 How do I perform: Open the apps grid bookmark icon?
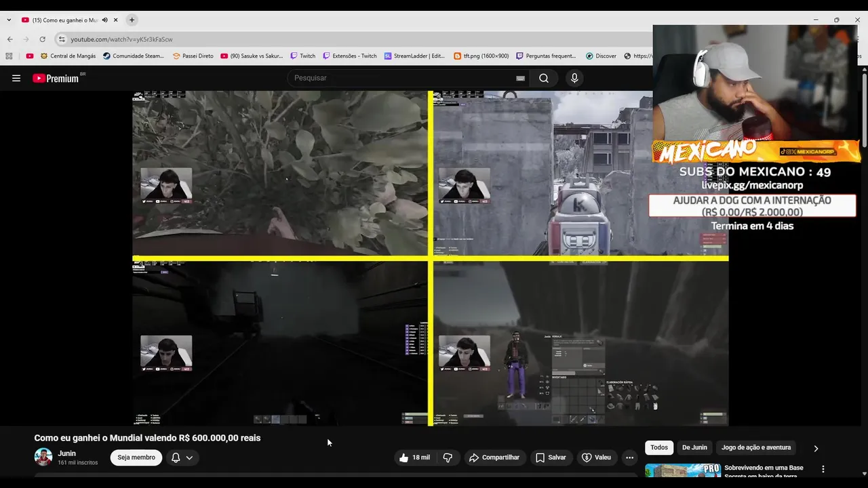[9, 56]
